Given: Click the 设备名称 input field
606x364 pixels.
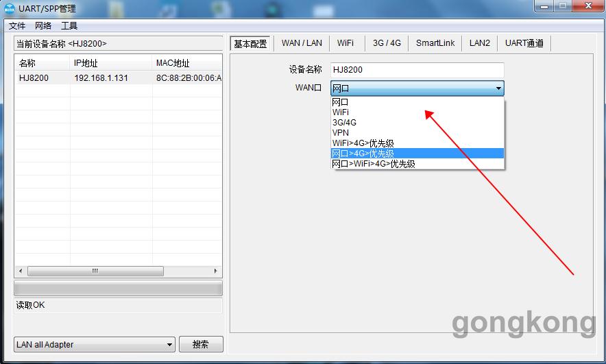Looking at the screenshot, I should 417,70.
